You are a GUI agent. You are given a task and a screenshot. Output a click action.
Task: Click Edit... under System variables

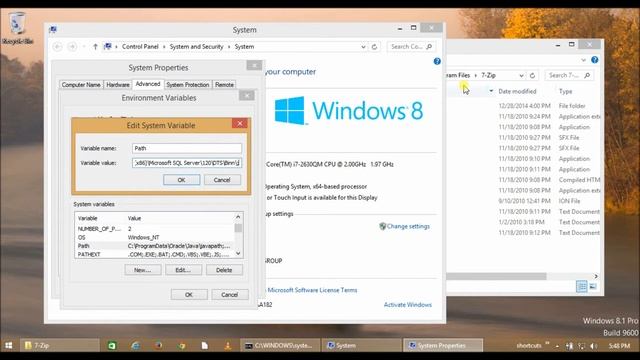183,270
